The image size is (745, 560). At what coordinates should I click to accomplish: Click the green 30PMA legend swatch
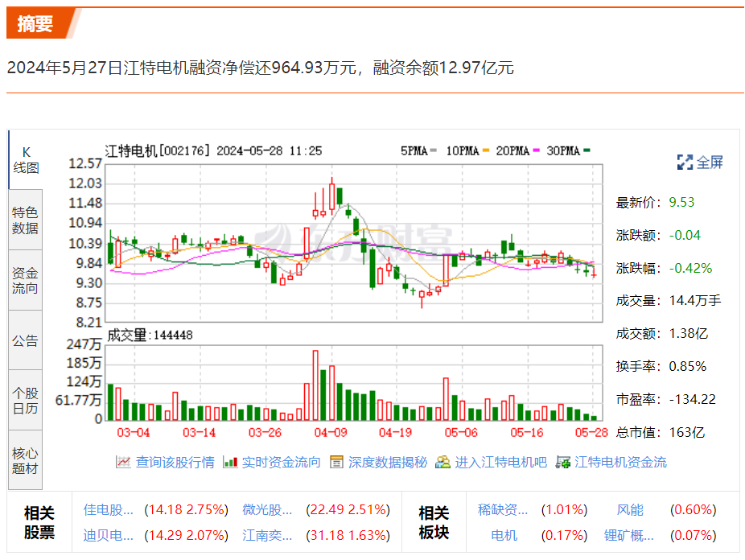tap(587, 150)
